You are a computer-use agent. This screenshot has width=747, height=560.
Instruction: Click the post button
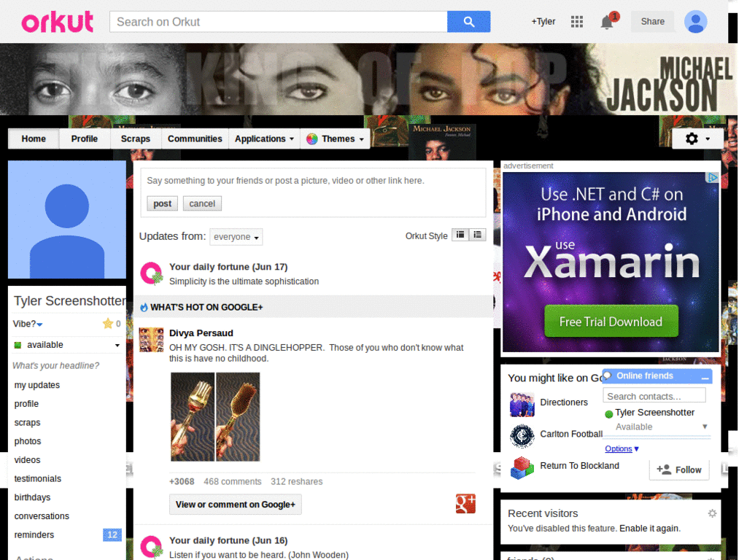[162, 204]
